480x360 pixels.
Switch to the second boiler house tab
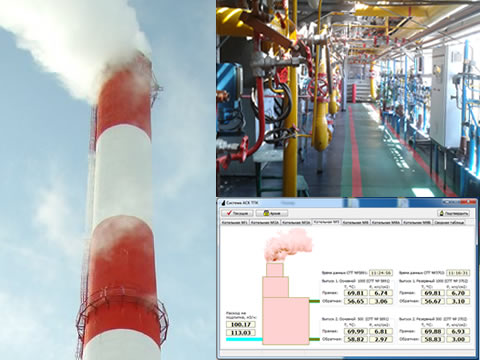click(265, 222)
